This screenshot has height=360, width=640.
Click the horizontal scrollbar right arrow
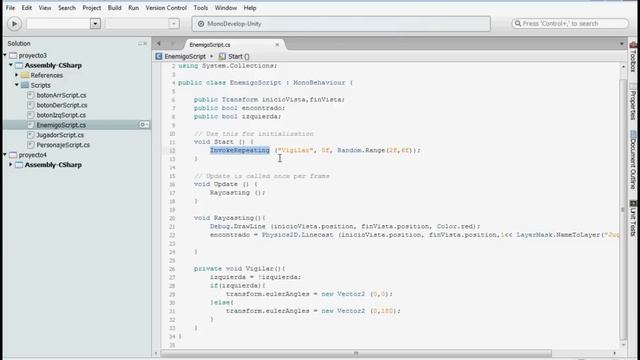coord(615,353)
